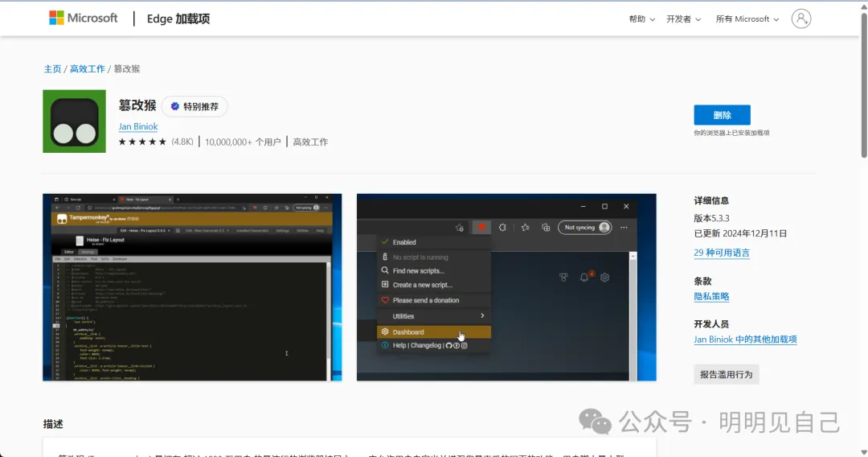Open Jan Biniok 中的其他加载项 link
Viewport: 868px width, 457px height.
tap(745, 340)
